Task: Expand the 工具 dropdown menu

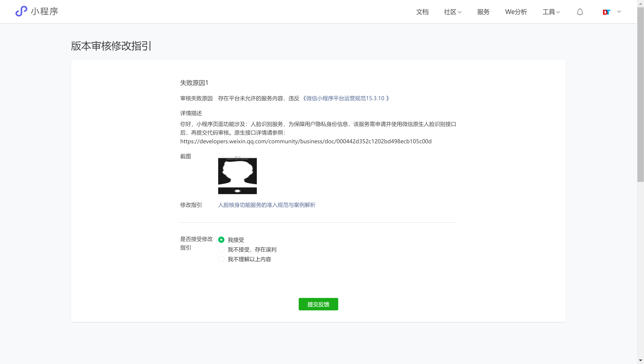Action: (551, 12)
